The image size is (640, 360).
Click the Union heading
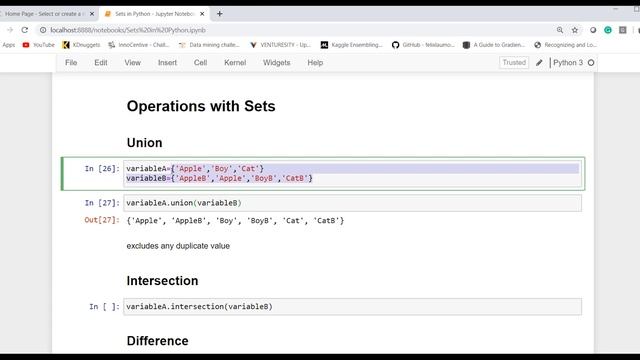point(144,142)
